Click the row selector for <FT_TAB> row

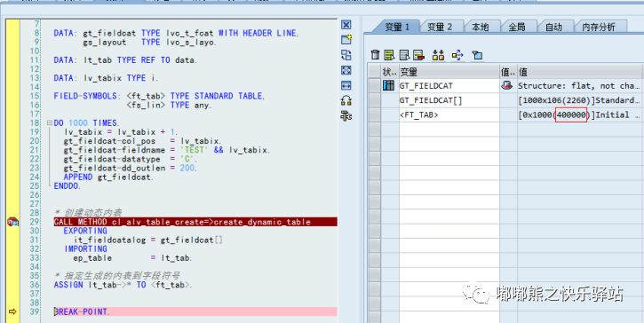[375, 115]
